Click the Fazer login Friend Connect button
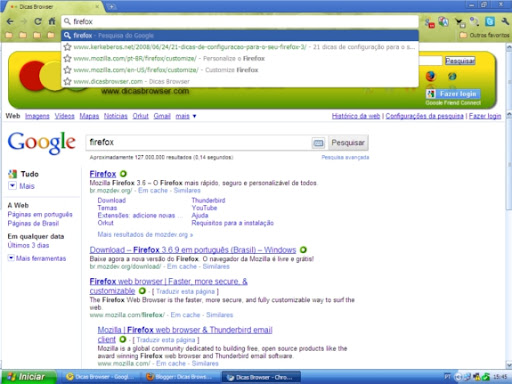The width and height of the screenshot is (512, 384). point(453,94)
